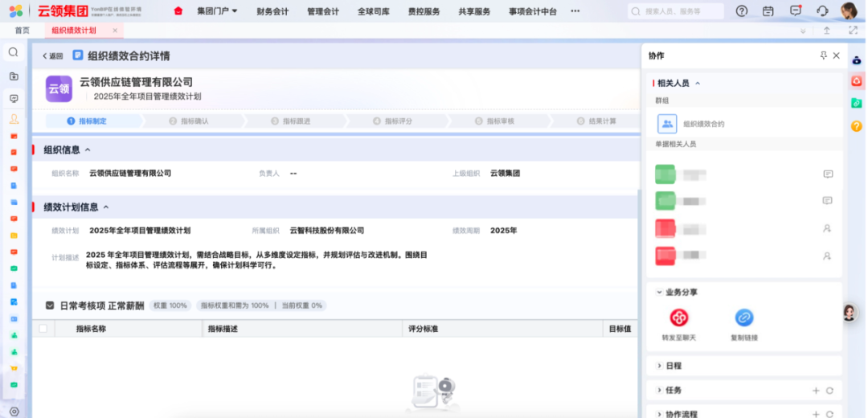Viewport: 868px width, 418px height.
Task: Open the calendar icon in the top bar
Action: [768, 11]
